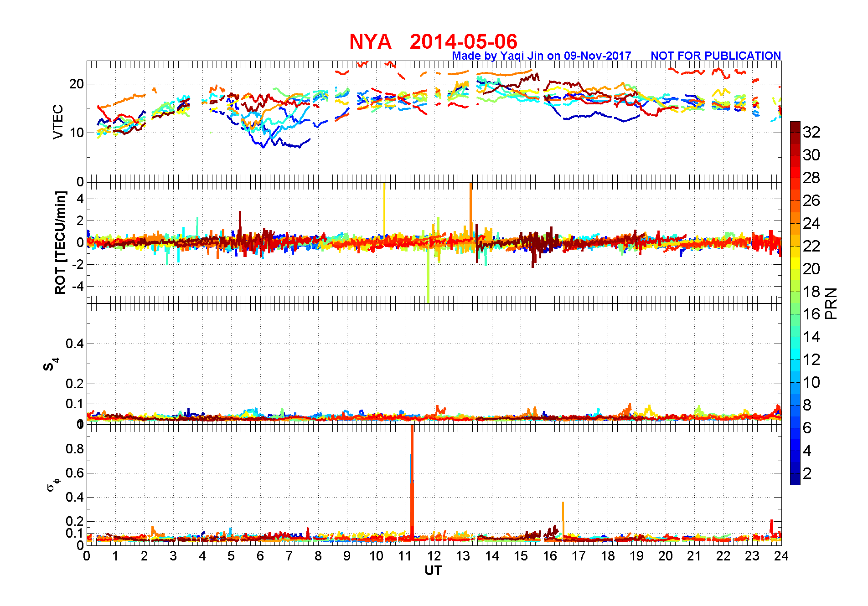The height and width of the screenshot is (606, 868).
Task: Click the sigma-phi axis tick label 0.8
Action: [75, 449]
